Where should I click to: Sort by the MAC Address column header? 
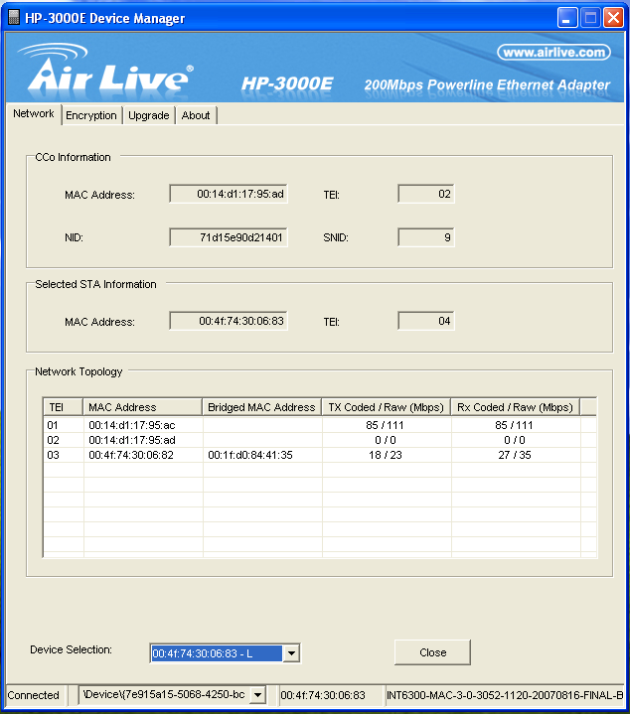[x=142, y=407]
